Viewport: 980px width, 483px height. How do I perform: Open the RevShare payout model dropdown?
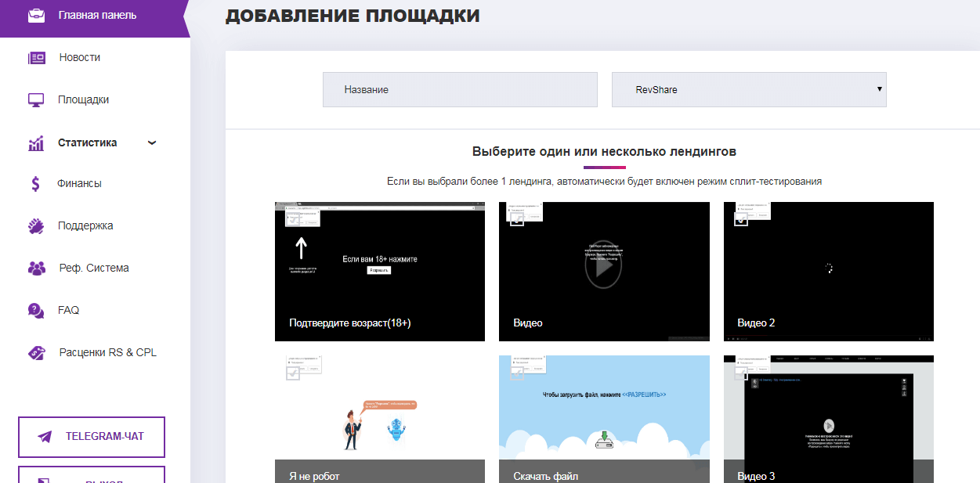coord(748,89)
